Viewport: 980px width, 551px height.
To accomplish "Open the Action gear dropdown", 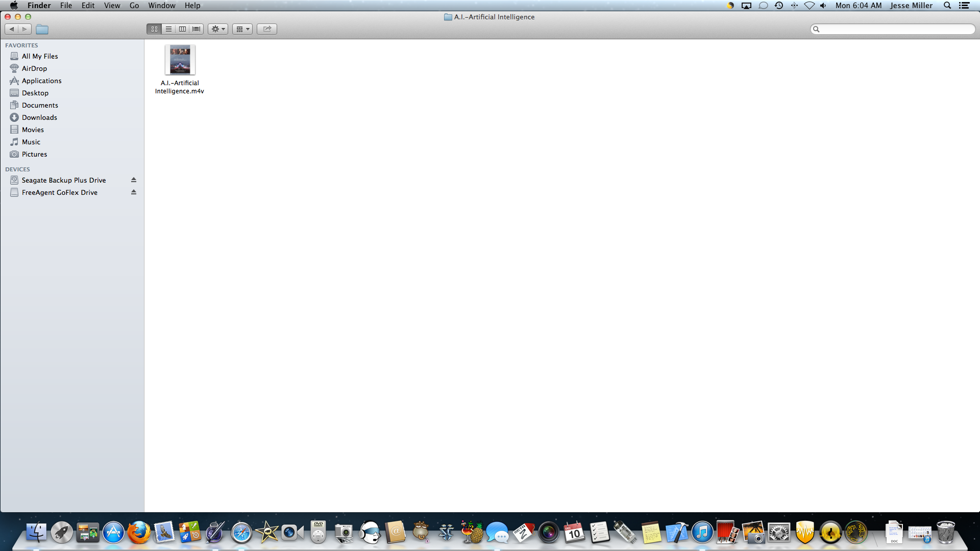I will click(x=218, y=29).
